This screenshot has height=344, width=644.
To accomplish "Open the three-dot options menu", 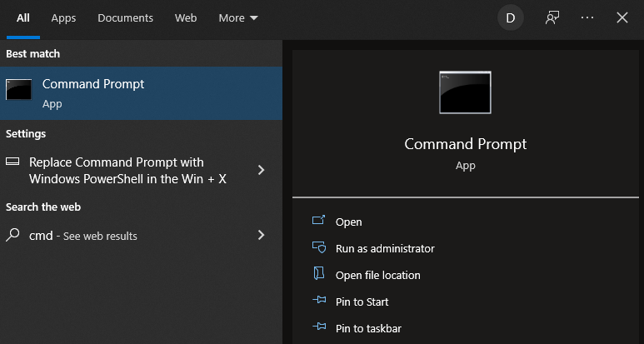I will [x=587, y=17].
